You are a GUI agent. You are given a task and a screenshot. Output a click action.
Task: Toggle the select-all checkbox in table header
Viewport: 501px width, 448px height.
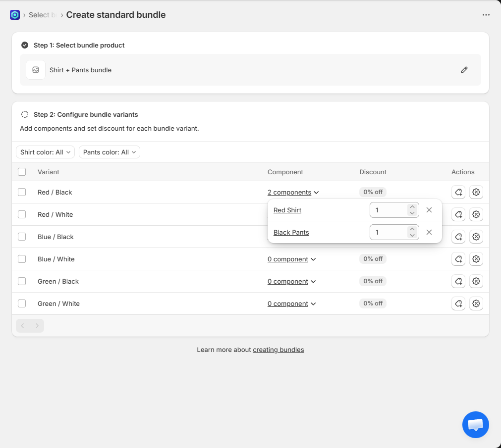click(x=22, y=172)
